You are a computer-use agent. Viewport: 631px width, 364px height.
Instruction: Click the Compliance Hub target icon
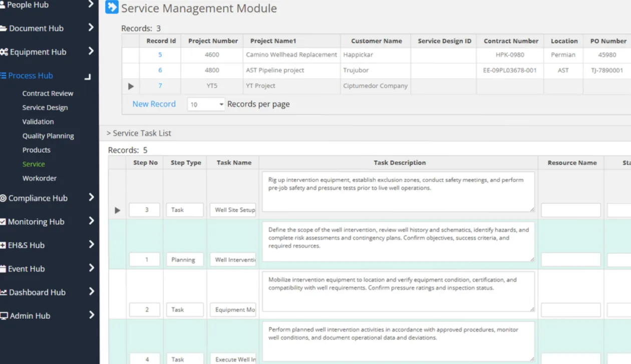[3, 198]
